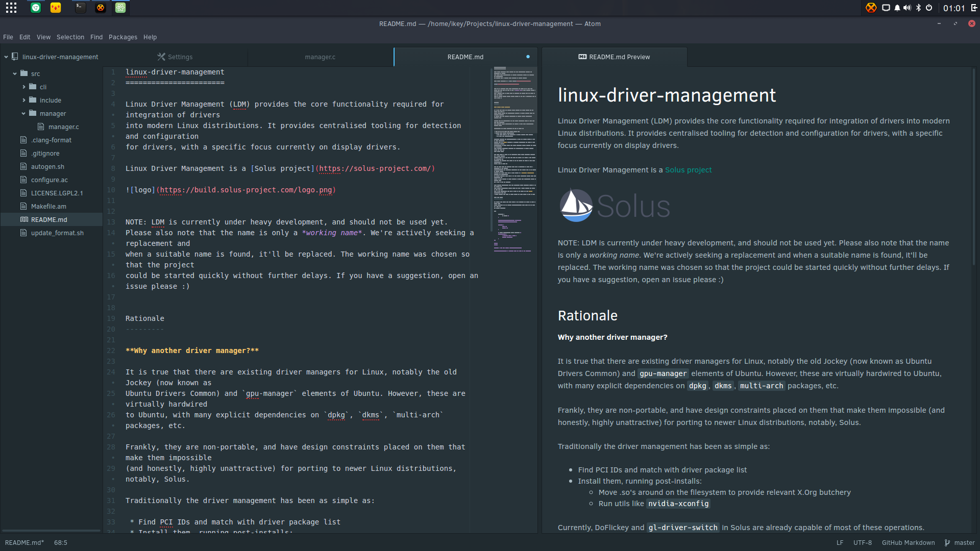This screenshot has height=551, width=980.
Task: Open Makefile.am in the tree view
Action: [48, 206]
